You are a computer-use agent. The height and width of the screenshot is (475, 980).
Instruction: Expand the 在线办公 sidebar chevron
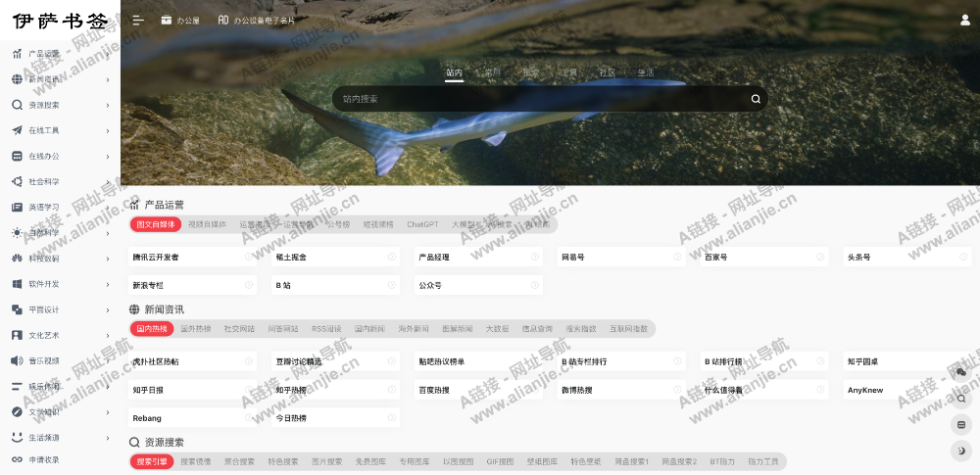click(x=108, y=157)
